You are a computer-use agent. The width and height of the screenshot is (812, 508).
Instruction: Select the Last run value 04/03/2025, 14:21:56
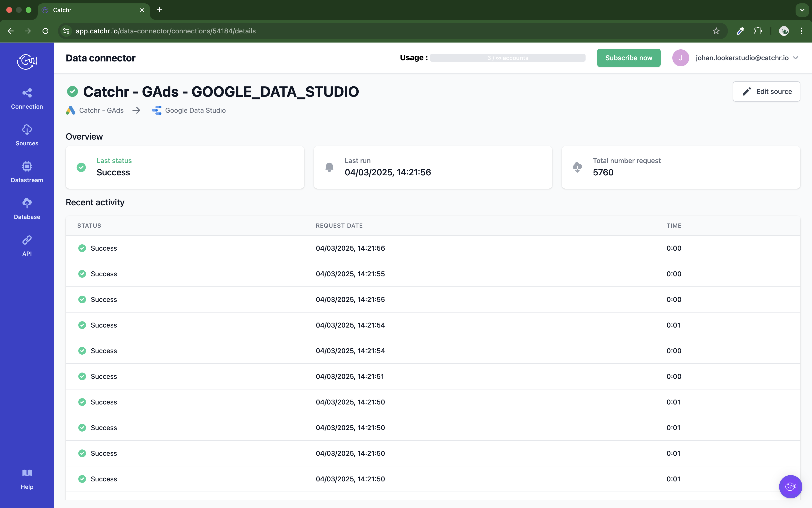pyautogui.click(x=388, y=172)
